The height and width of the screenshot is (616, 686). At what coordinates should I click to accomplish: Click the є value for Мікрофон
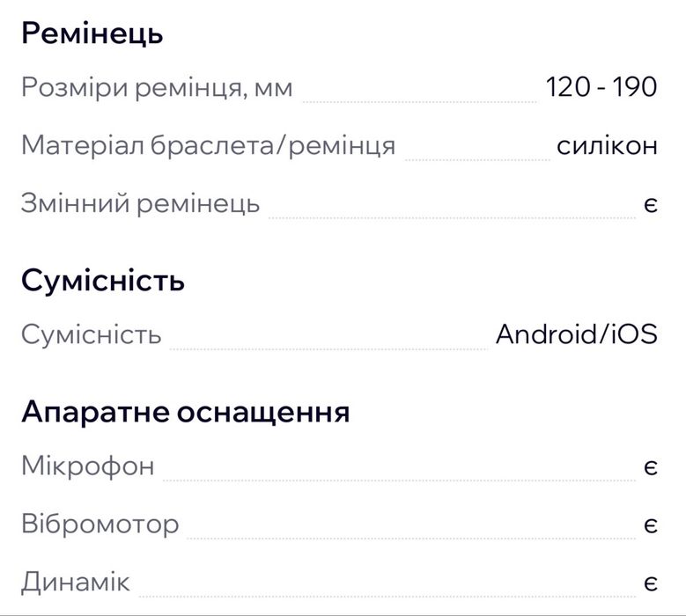coord(650,466)
